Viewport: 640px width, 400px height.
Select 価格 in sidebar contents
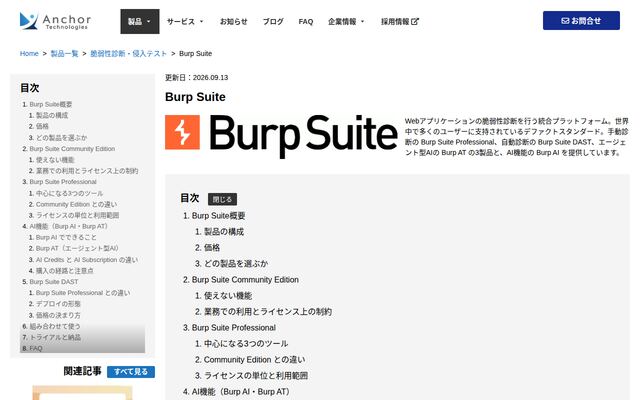click(42, 127)
